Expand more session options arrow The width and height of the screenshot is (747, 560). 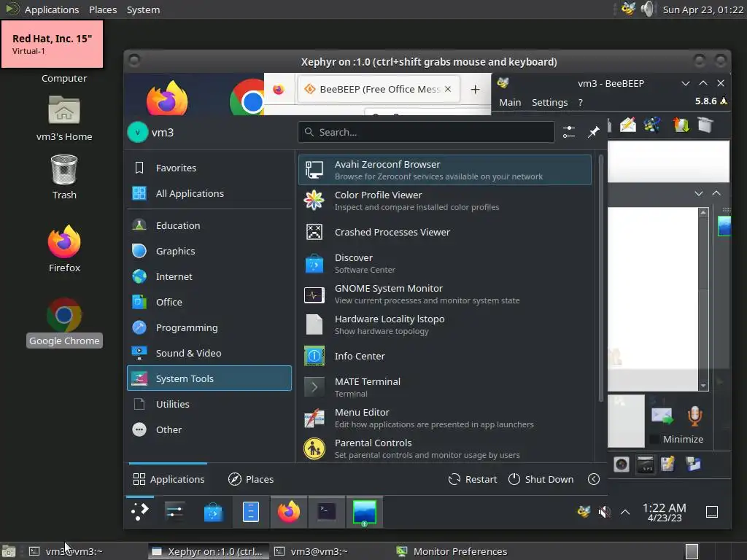pos(594,479)
